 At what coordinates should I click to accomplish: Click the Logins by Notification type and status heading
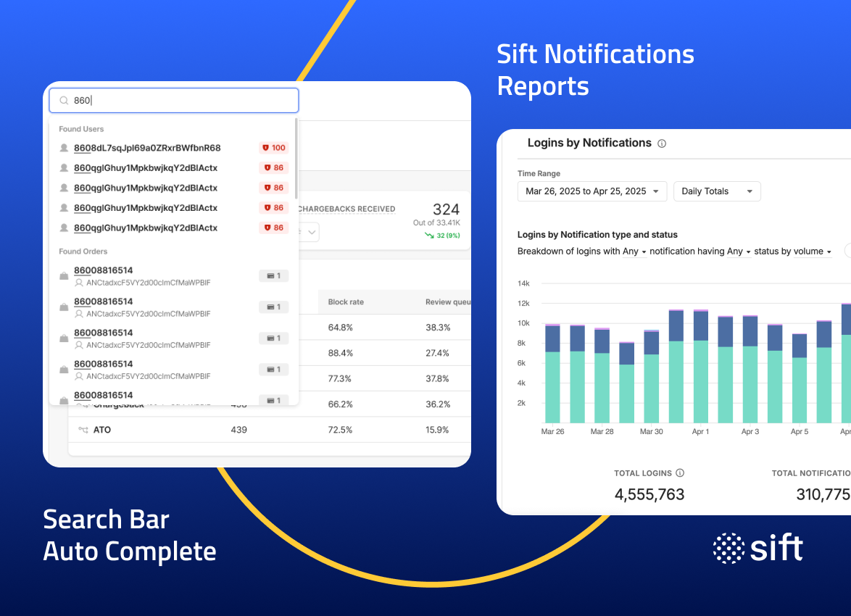pyautogui.click(x=597, y=235)
